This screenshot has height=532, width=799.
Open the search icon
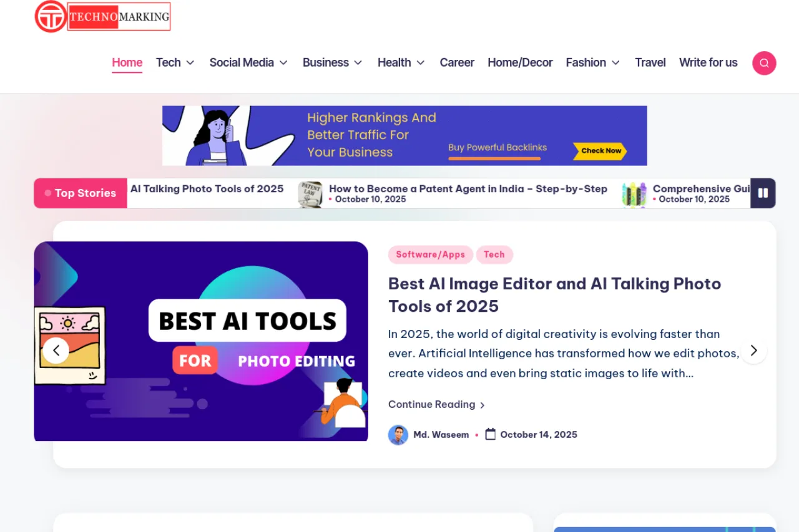pos(764,62)
